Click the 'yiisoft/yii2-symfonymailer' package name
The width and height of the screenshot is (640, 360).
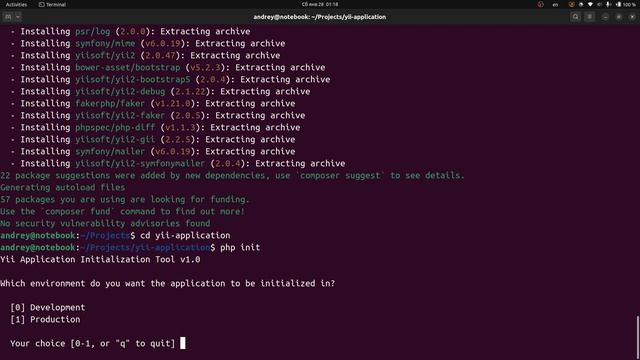(140, 163)
